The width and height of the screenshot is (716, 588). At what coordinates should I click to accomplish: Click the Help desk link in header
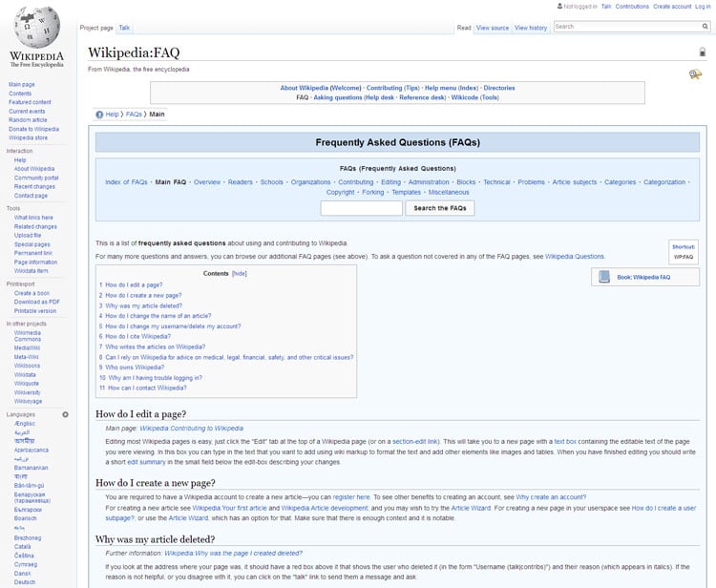click(x=380, y=97)
